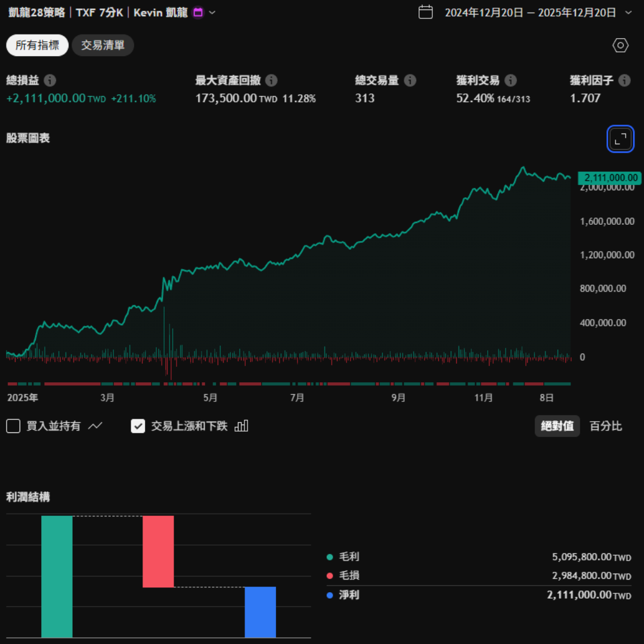This screenshot has width=644, height=644.
Task: Open strategy settings hexagon icon
Action: point(620,45)
